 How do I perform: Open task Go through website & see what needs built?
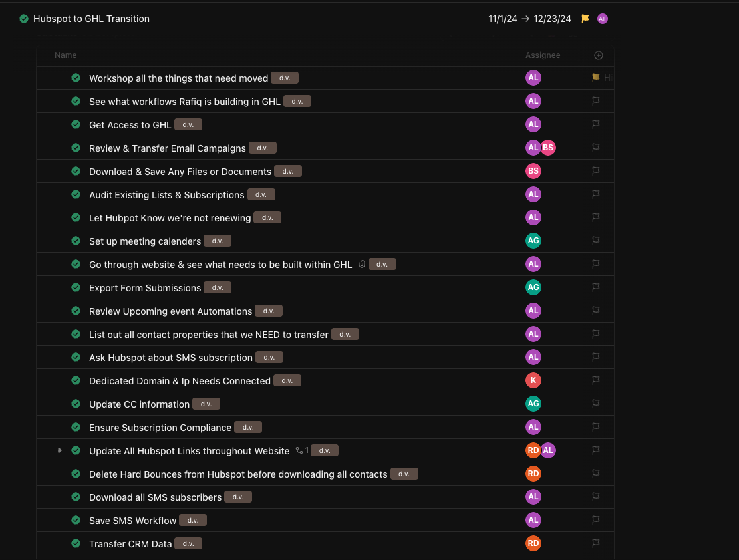(x=221, y=265)
